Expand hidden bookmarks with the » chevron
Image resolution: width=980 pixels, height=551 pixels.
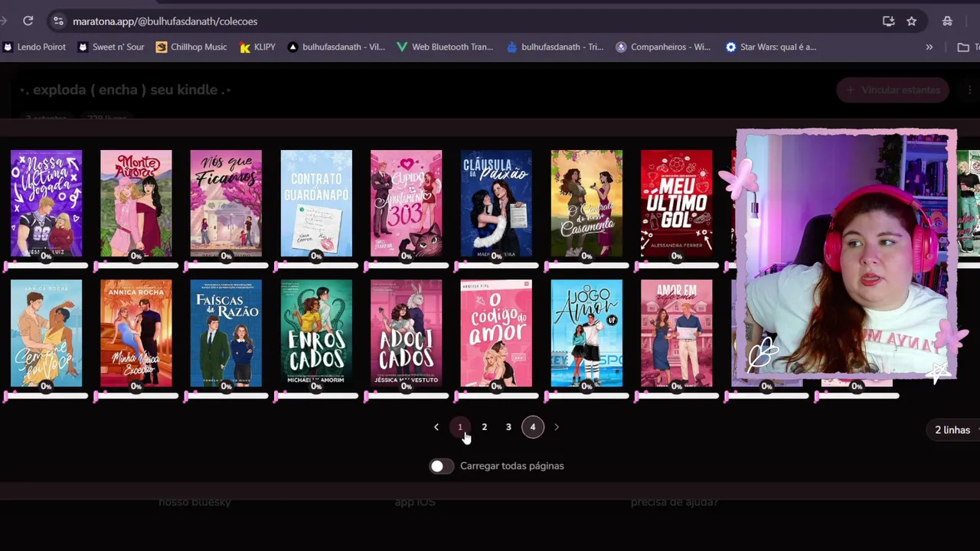pos(929,47)
